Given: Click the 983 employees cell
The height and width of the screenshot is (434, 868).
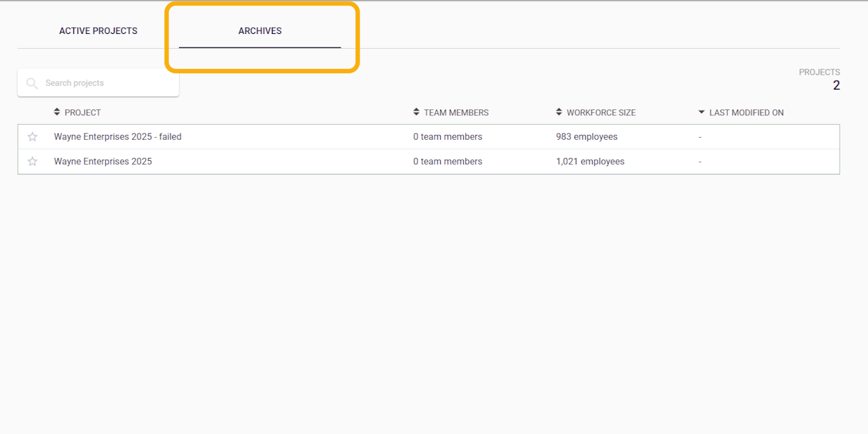Looking at the screenshot, I should [x=587, y=137].
